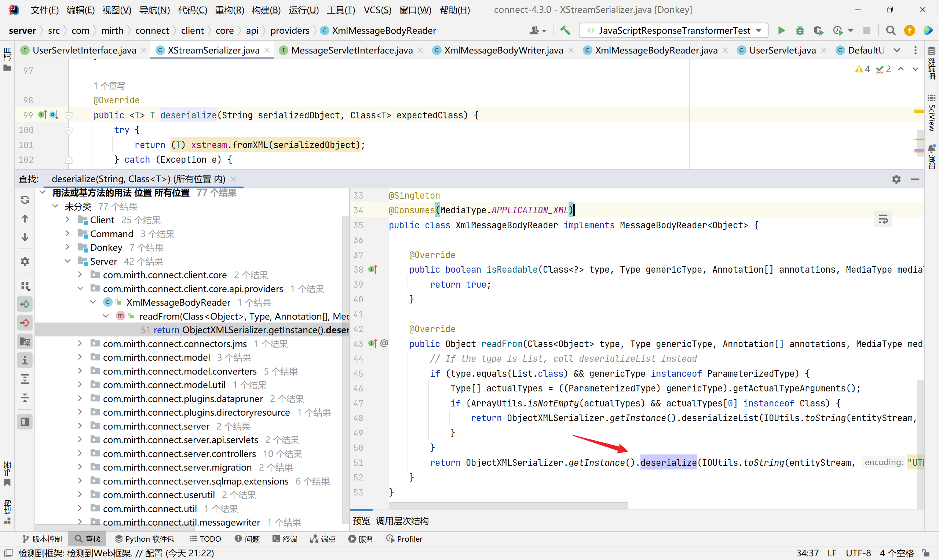The width and height of the screenshot is (939, 560).
Task: Close the deserialize find results tab
Action: [x=233, y=179]
